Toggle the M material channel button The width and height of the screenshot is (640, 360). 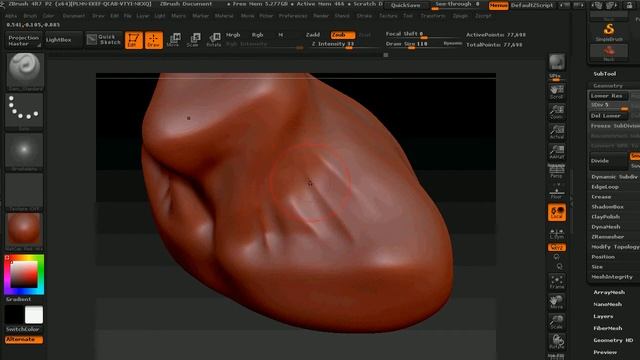(281, 35)
